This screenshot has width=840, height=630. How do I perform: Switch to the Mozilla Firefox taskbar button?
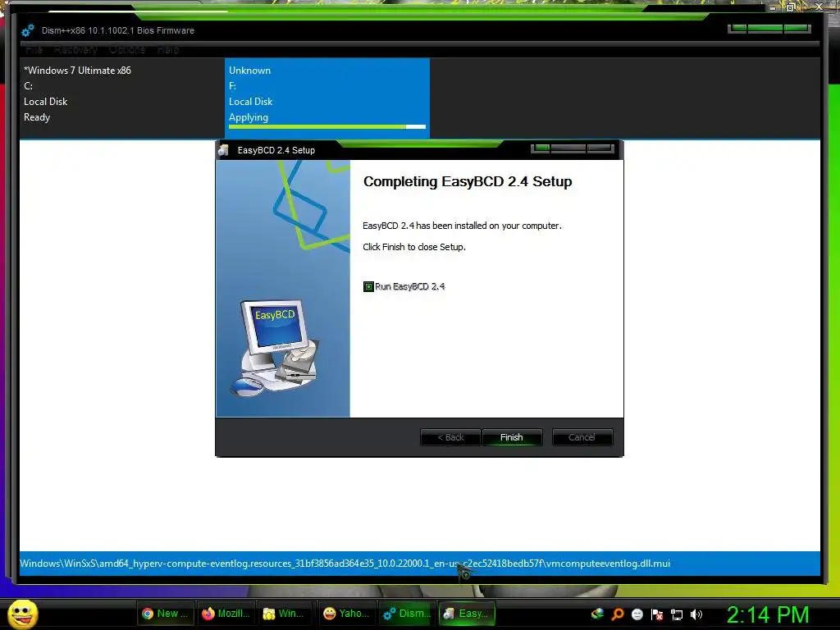point(226,614)
